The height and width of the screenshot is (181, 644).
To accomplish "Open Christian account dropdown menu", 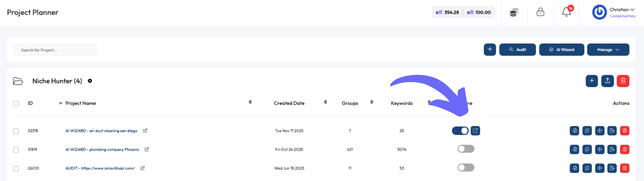I will 622,10.
